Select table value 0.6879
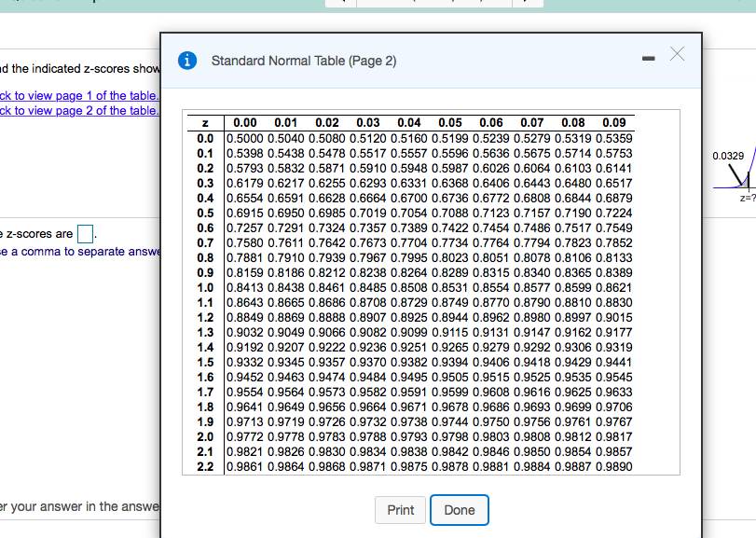Screen dimensions: 756x538 613,198
